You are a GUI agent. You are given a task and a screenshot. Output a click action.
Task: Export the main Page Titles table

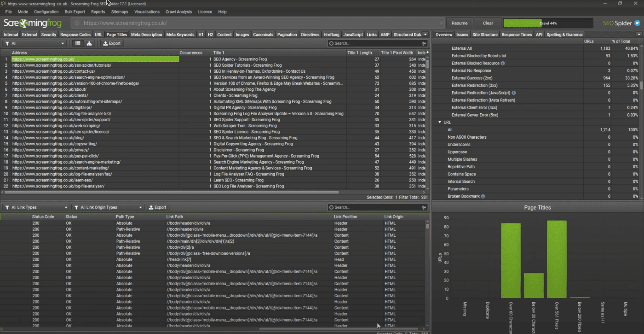click(x=112, y=43)
